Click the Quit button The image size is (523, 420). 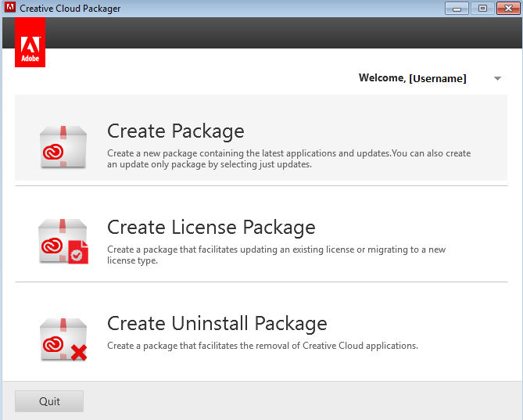(49, 401)
